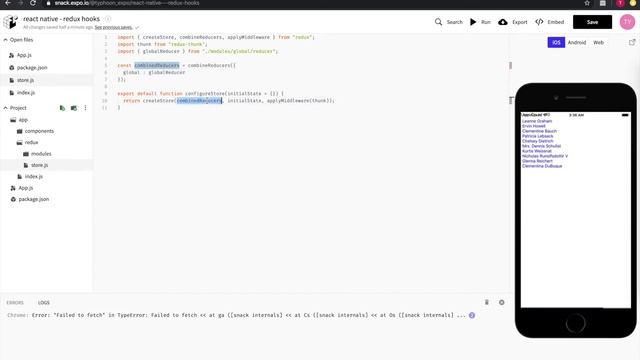Click the info icon beside the project title
This screenshot has height=360, width=640.
click(x=108, y=19)
